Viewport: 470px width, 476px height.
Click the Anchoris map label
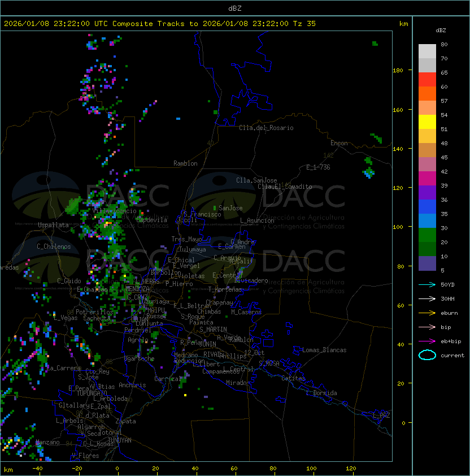[x=132, y=385]
